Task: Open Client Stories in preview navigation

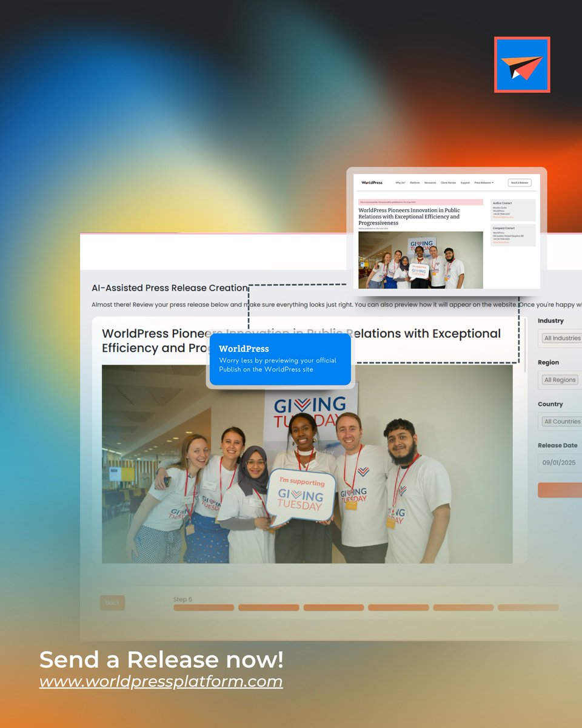Action: pos(448,183)
